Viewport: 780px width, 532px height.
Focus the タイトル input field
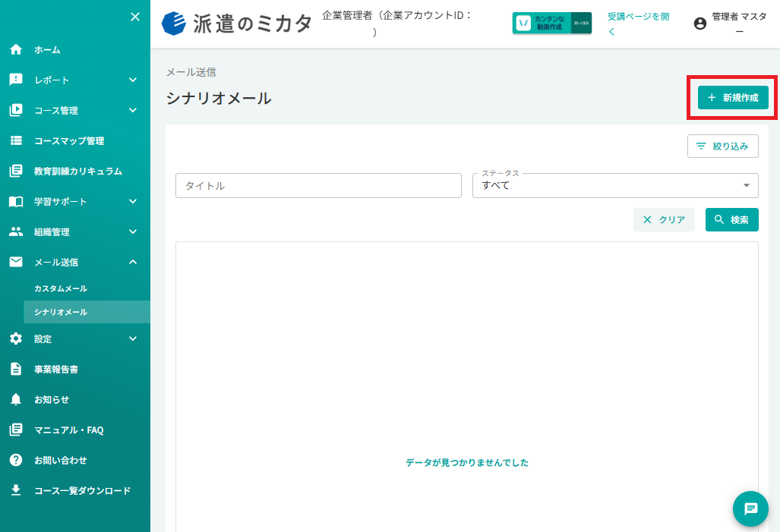pos(318,185)
